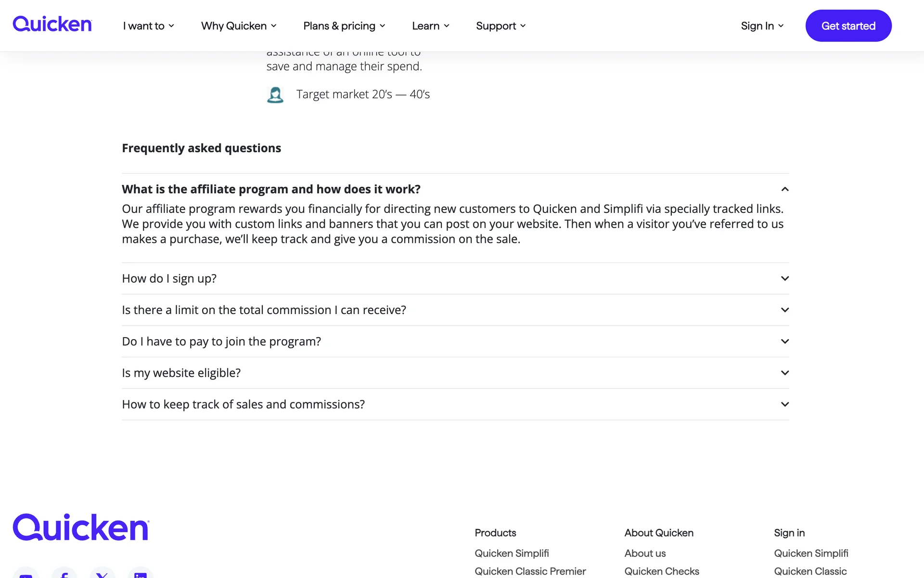Open the 'About us' footer link
Screen dimensions: 924x578
(x=645, y=553)
